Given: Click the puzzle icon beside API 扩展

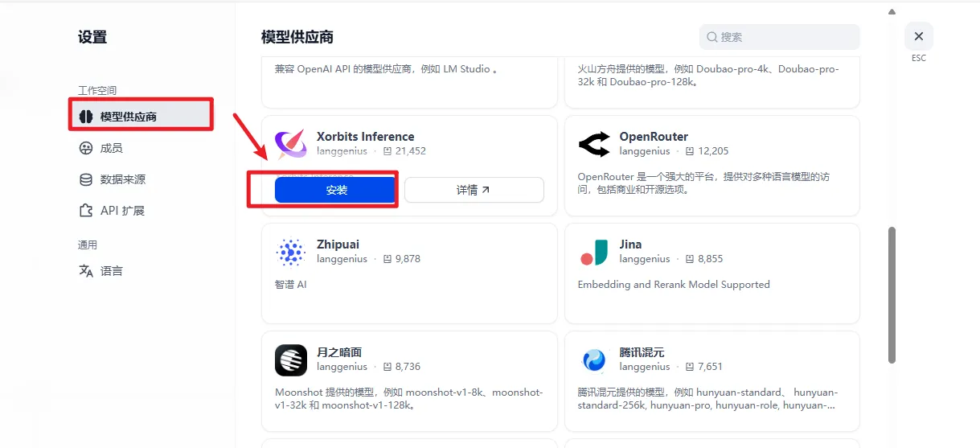Looking at the screenshot, I should [86, 211].
